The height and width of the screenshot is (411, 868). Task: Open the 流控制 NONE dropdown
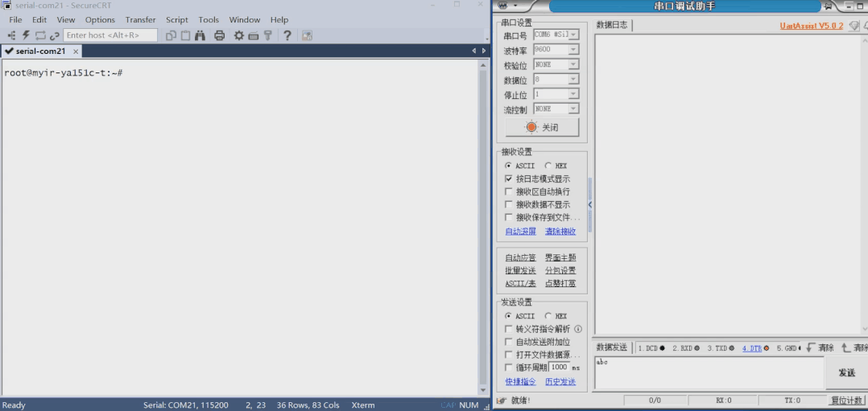(573, 109)
